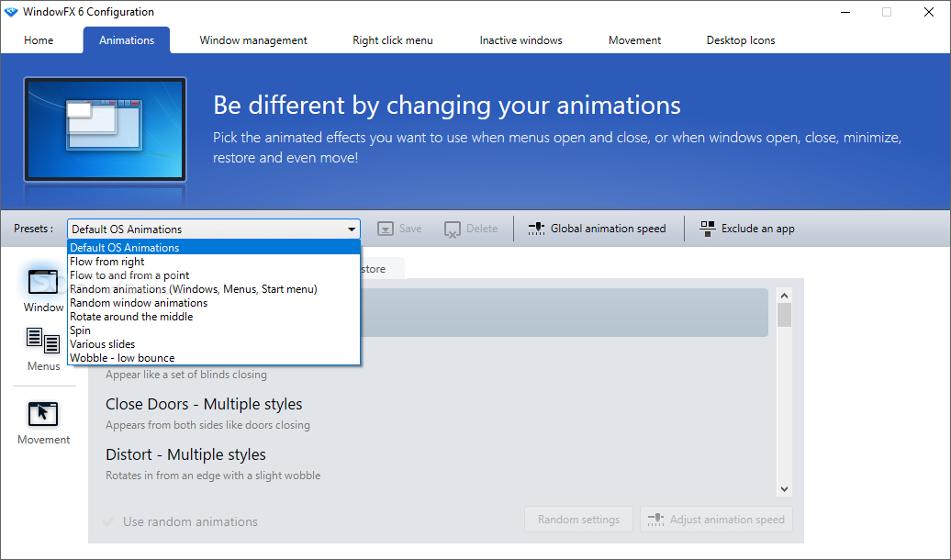The width and height of the screenshot is (951, 560).
Task: Pick the Spin preset
Action: [x=214, y=330]
